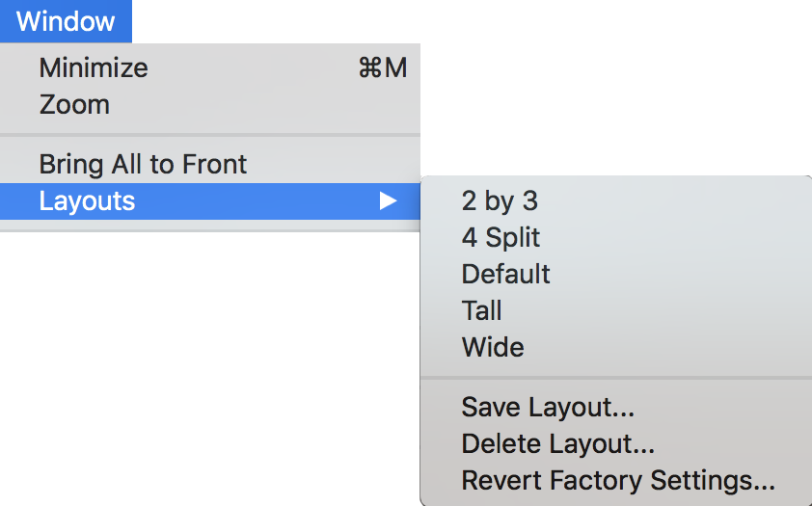This screenshot has height=506, width=812.
Task: Pick the Wide layout
Action: point(492,347)
